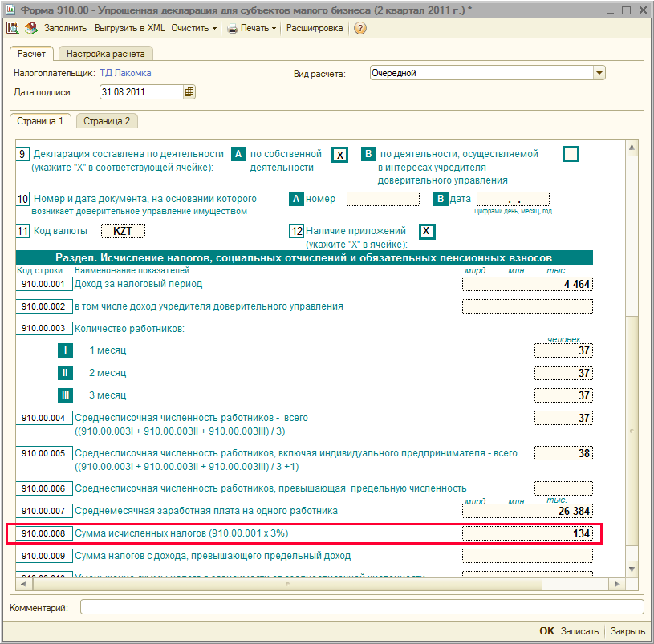Click the ТД Лакомка taxpayer link
654x644 pixels.
125,73
